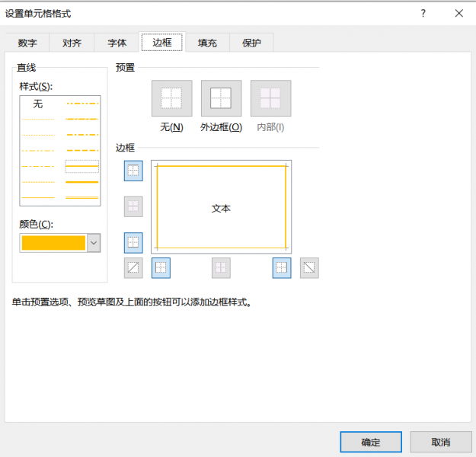Select the double line style
Screen dimensions: 476x457
(x=82, y=198)
